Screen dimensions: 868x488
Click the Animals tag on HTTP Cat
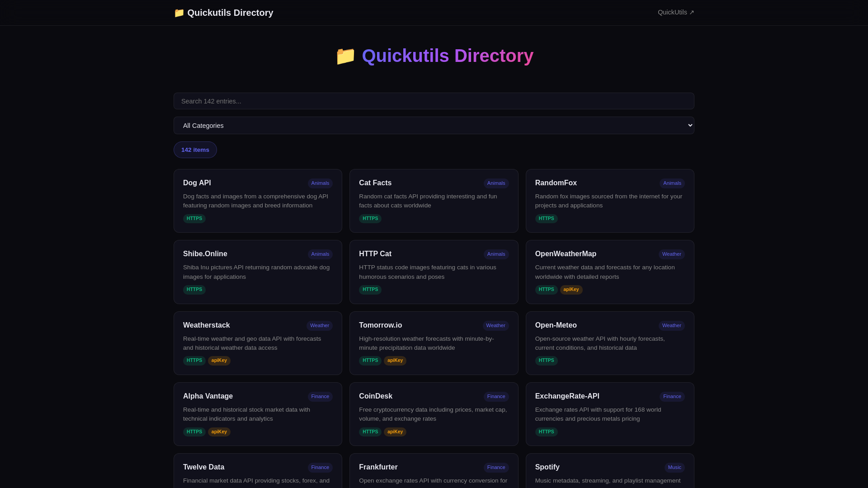click(x=496, y=254)
